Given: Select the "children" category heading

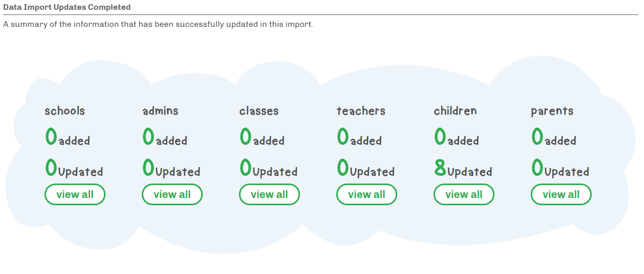Looking at the screenshot, I should pyautogui.click(x=455, y=111).
